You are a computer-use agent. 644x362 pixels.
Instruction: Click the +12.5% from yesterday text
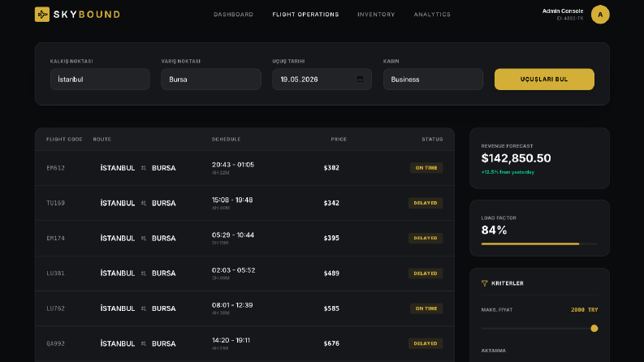tap(508, 172)
